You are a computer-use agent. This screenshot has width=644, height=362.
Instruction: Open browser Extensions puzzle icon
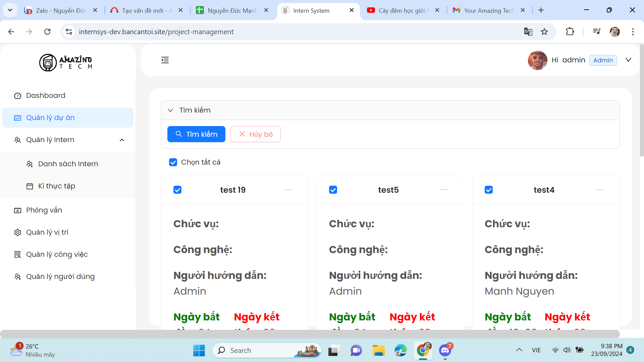coord(570,32)
